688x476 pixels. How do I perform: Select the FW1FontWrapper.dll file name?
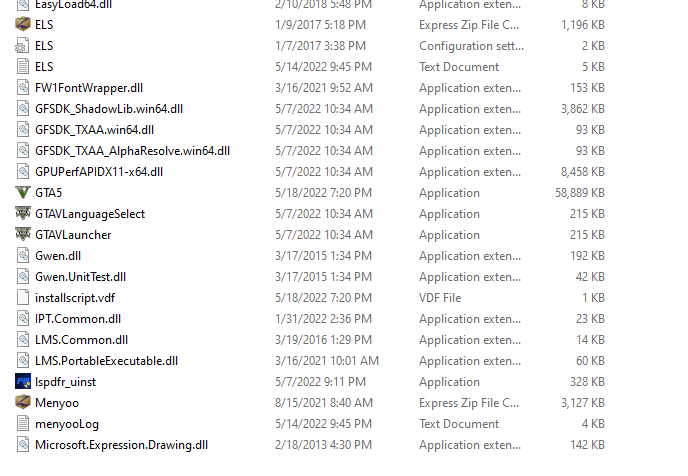(89, 88)
